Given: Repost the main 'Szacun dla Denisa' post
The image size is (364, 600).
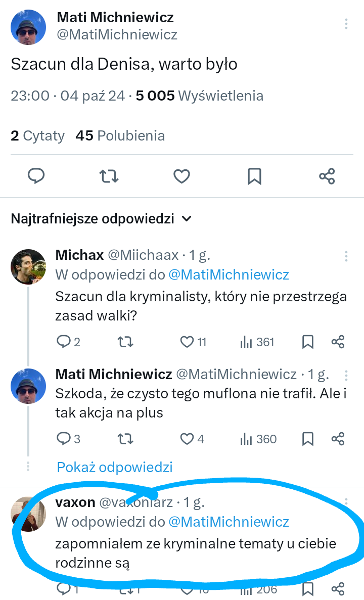Looking at the screenshot, I should click(109, 176).
